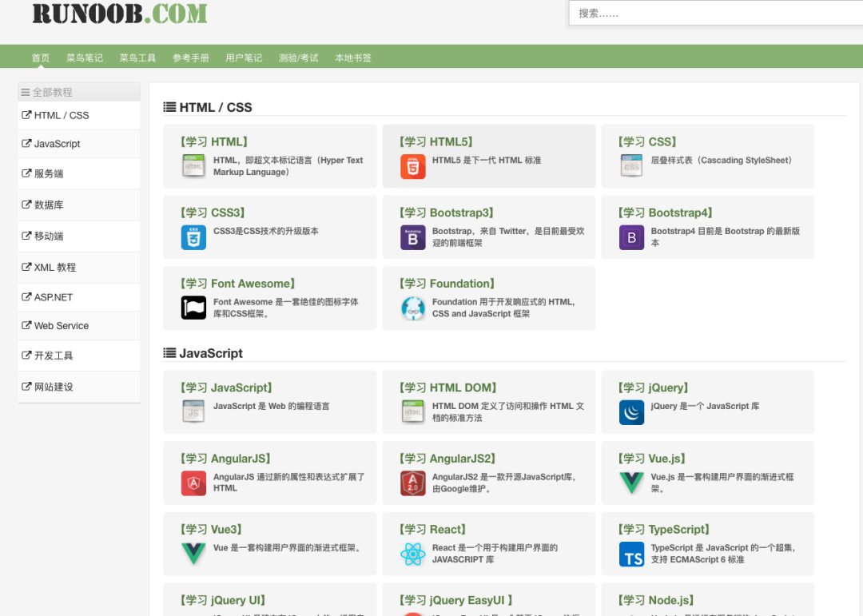Screen dimensions: 863x616
Task: Click the external-link icon beside JavaScript in sidebar
Action: (x=26, y=143)
